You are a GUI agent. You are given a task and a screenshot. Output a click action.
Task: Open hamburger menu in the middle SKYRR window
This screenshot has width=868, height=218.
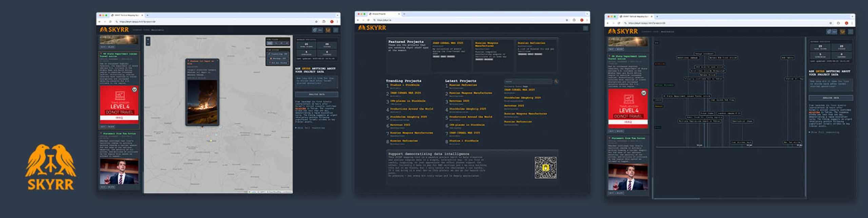(585, 28)
